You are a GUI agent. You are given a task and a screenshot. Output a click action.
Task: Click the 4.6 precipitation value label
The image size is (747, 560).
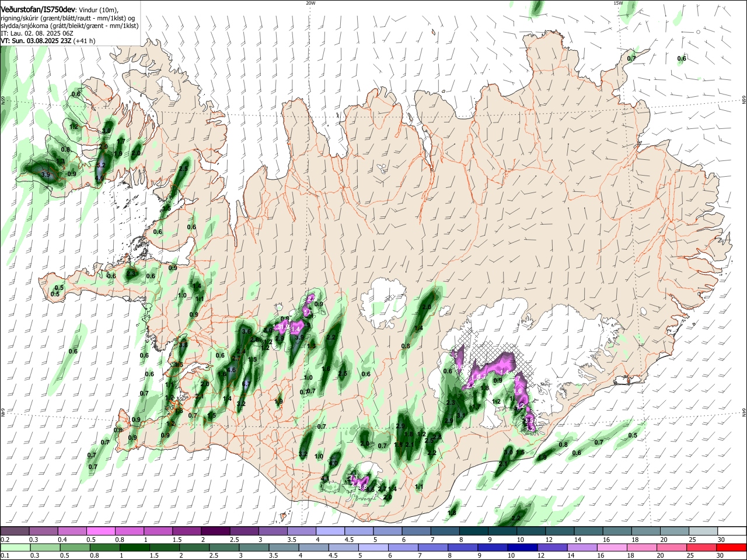coord(231,370)
